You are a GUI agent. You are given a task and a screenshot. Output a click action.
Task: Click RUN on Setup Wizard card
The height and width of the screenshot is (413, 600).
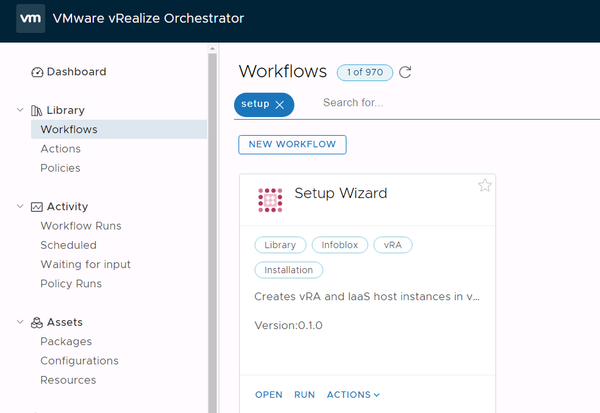pos(305,395)
